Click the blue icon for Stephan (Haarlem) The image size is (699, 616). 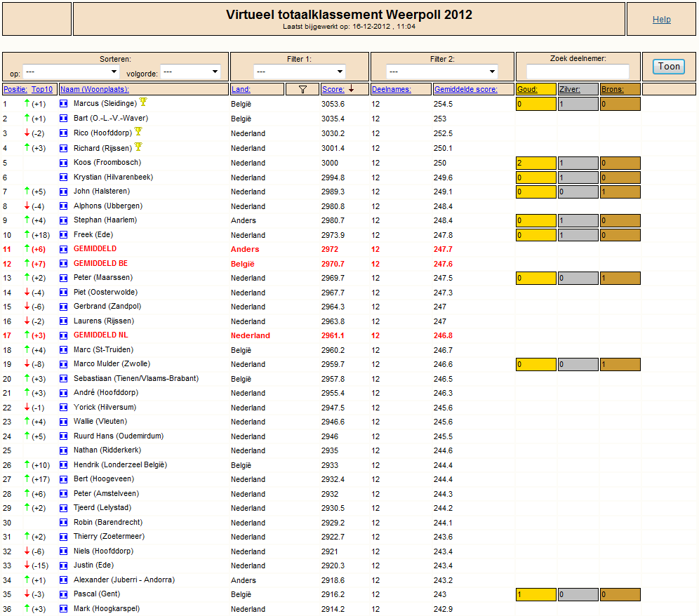point(64,220)
